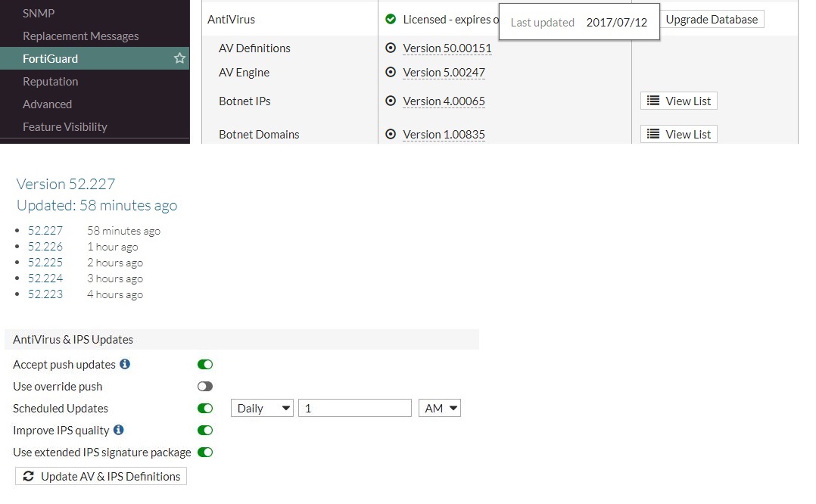The height and width of the screenshot is (504, 816).
Task: Open the 52.225 version link
Action: [45, 262]
